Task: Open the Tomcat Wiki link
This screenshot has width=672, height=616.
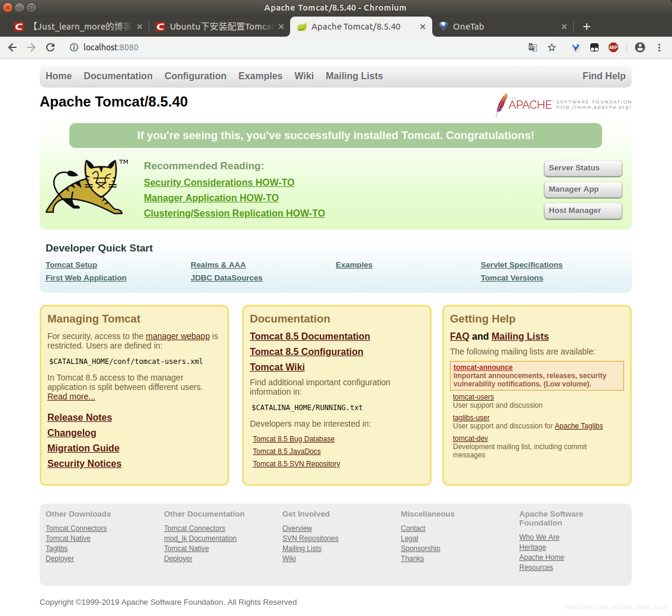Action: pyautogui.click(x=277, y=367)
